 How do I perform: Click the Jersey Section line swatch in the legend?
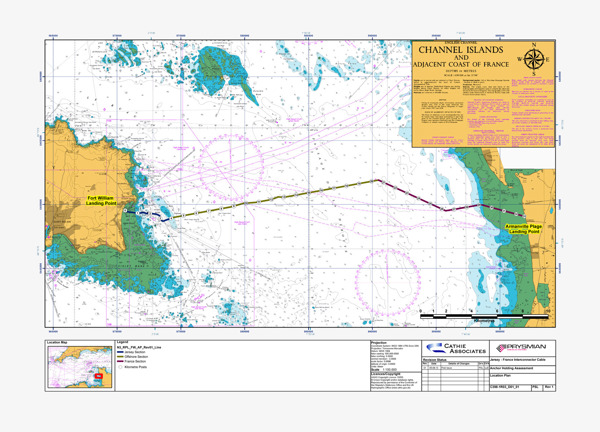[124, 351]
